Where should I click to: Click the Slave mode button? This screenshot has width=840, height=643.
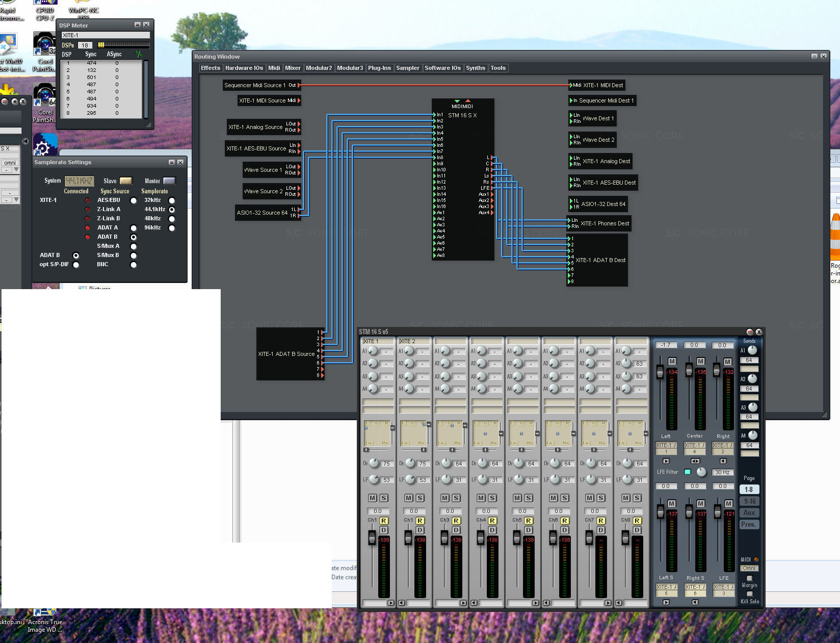[x=126, y=181]
